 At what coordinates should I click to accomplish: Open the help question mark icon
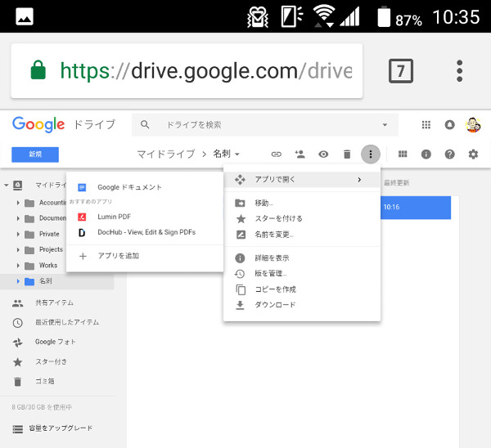449,155
